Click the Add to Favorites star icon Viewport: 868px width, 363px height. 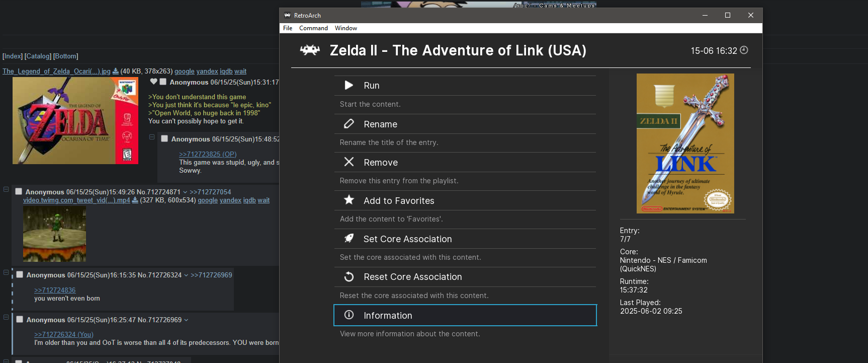tap(349, 200)
